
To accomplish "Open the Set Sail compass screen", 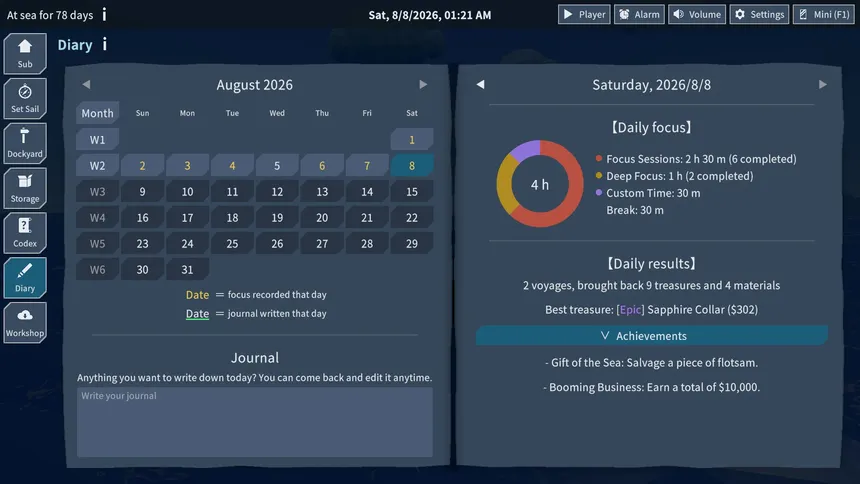I will [25, 98].
